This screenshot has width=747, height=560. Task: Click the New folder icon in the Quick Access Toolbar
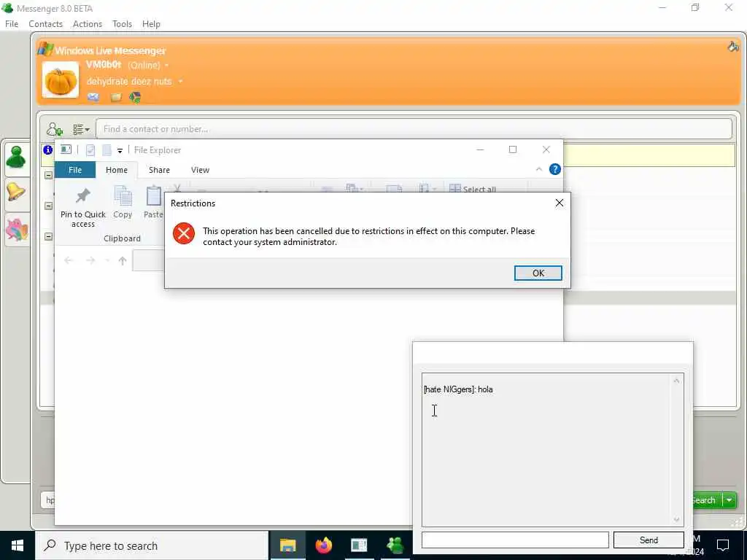(x=107, y=150)
